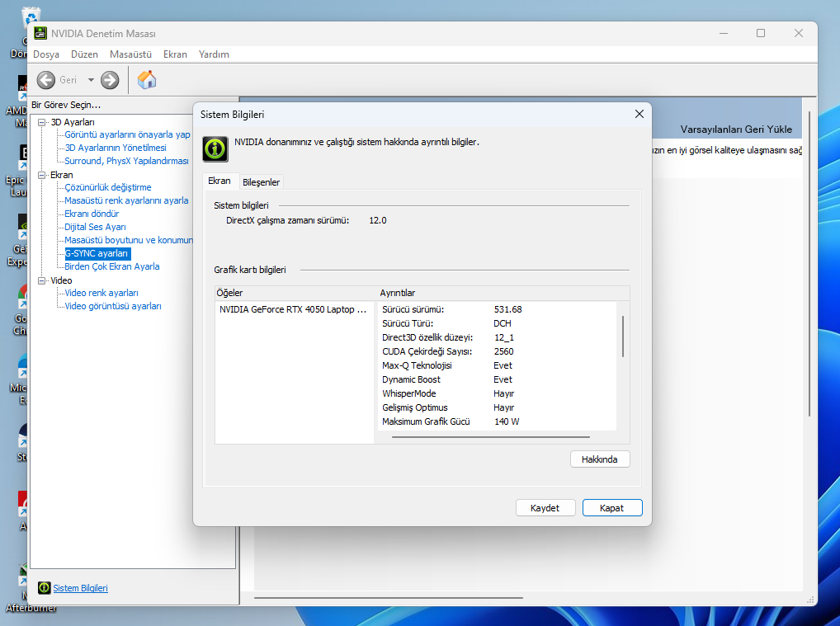Select Video görüntüsü ayarları
This screenshot has height=626, width=840.
[x=112, y=306]
